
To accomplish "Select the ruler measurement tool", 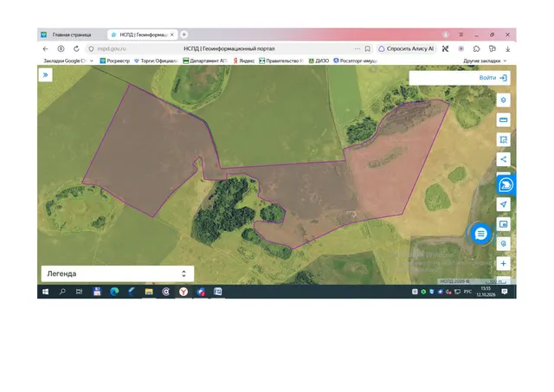I will click(503, 120).
